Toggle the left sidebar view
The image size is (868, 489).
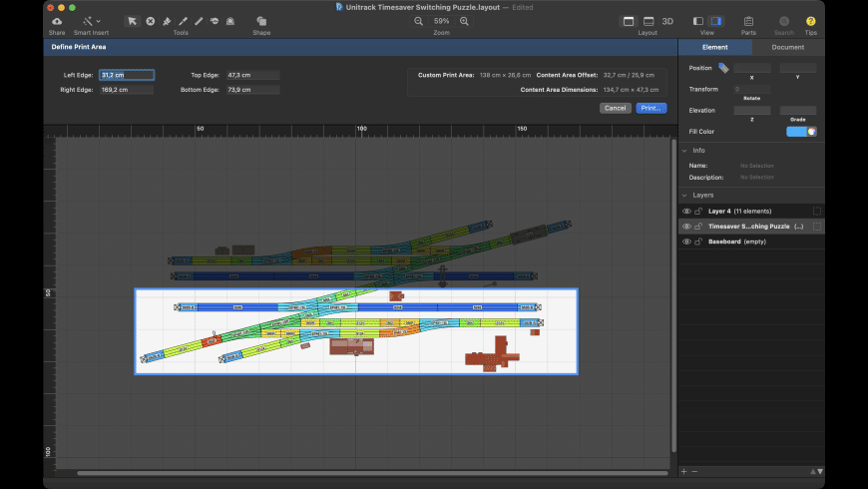tap(698, 21)
